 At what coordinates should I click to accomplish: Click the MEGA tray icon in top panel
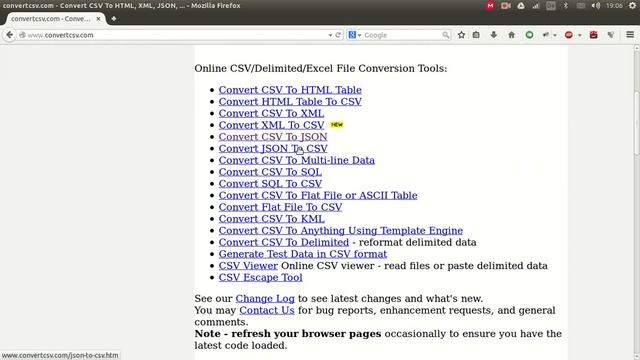[490, 6]
